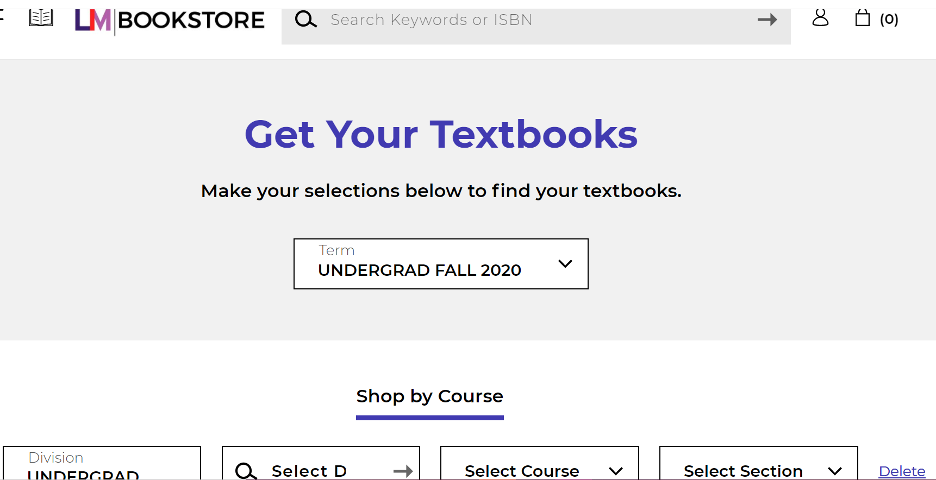The height and width of the screenshot is (480, 936).
Task: Click the magnifier in Select Department field
Action: pyautogui.click(x=246, y=471)
